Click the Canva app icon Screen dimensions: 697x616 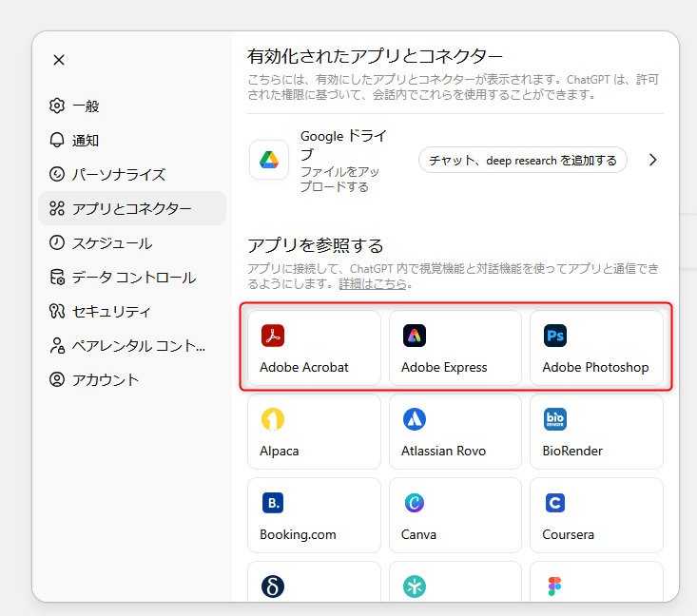pyautogui.click(x=415, y=503)
